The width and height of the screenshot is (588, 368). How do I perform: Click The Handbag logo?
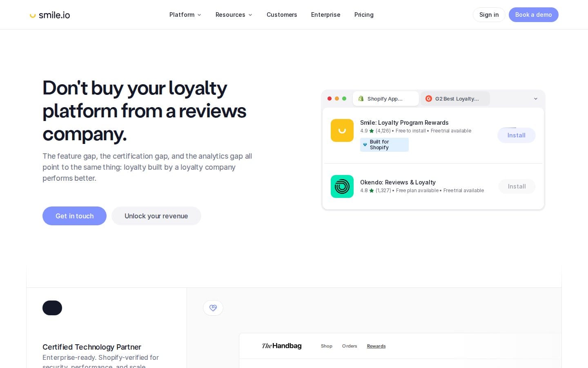pos(282,346)
